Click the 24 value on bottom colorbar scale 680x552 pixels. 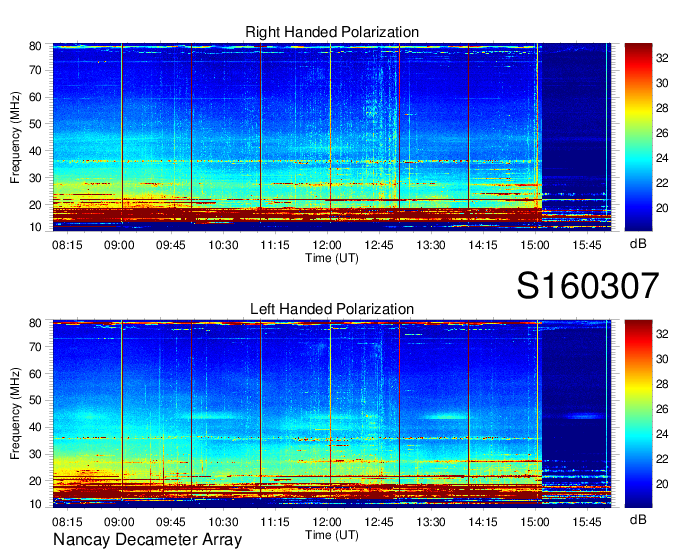[x=662, y=434]
